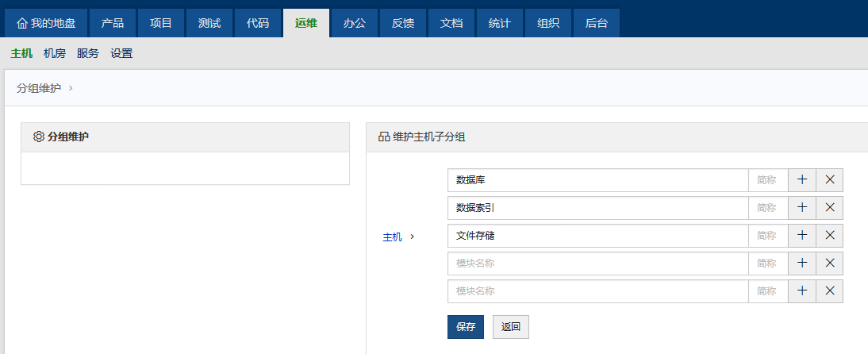Select the 主机 submenu item

[21, 54]
